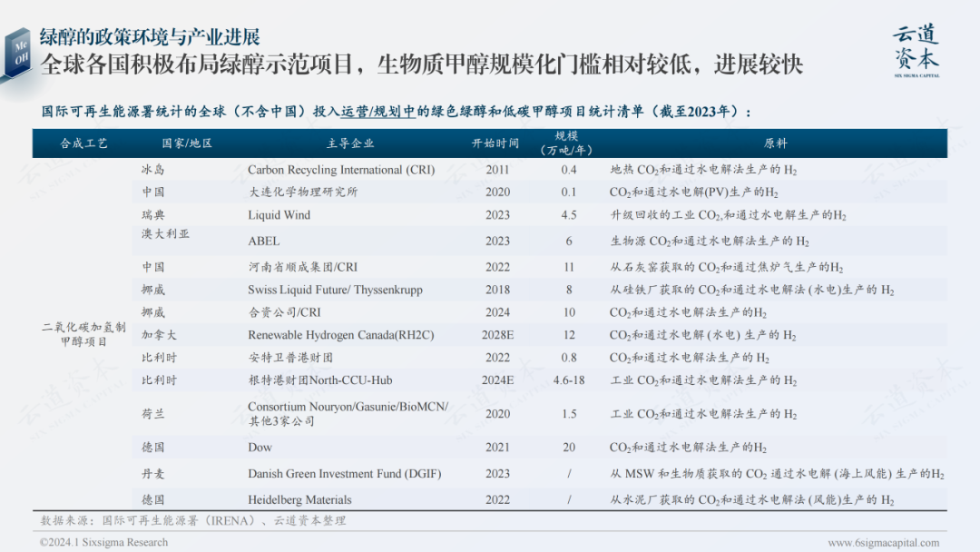Select the 合资公司/CRI cell

[284, 312]
